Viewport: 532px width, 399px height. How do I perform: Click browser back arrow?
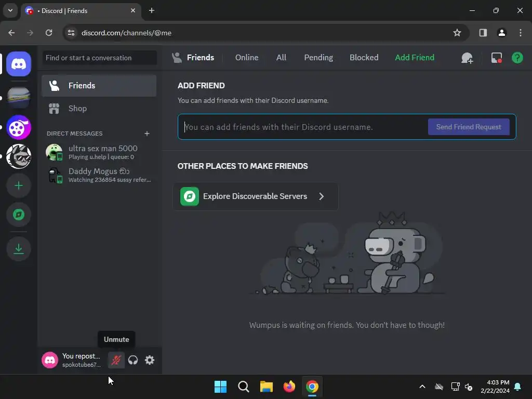pos(11,33)
